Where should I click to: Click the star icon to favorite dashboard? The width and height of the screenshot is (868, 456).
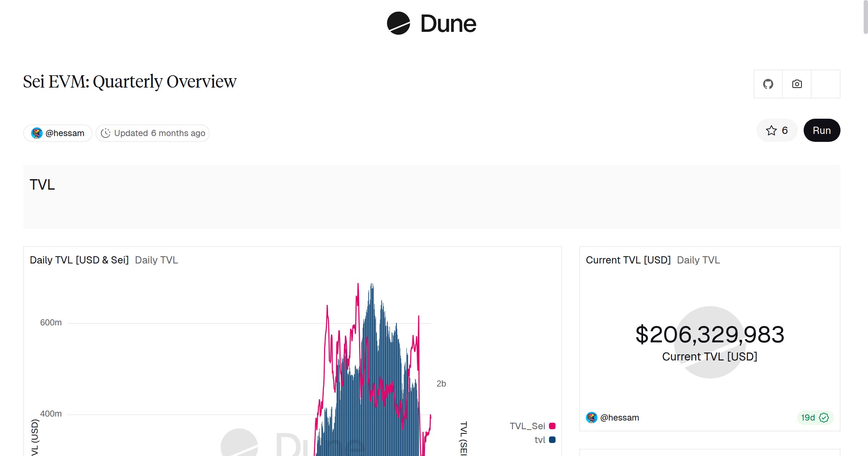(x=771, y=130)
